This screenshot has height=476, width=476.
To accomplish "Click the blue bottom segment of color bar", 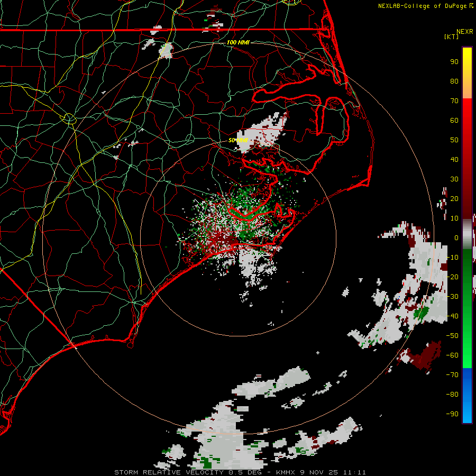I will [467, 396].
